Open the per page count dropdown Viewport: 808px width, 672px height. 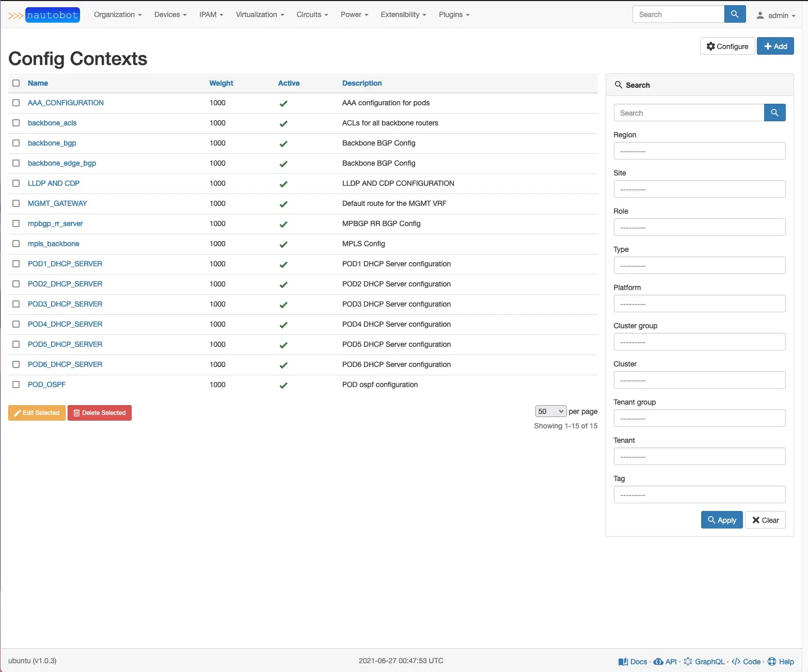point(550,411)
